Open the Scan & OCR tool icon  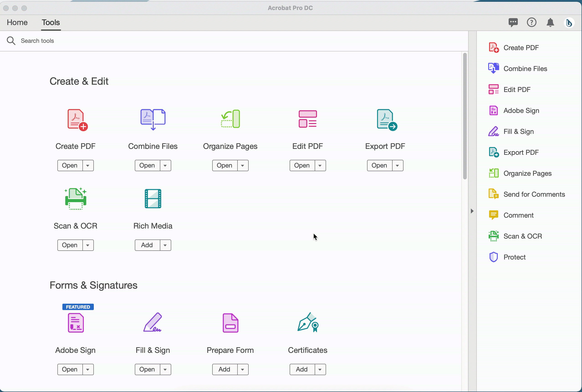(76, 199)
